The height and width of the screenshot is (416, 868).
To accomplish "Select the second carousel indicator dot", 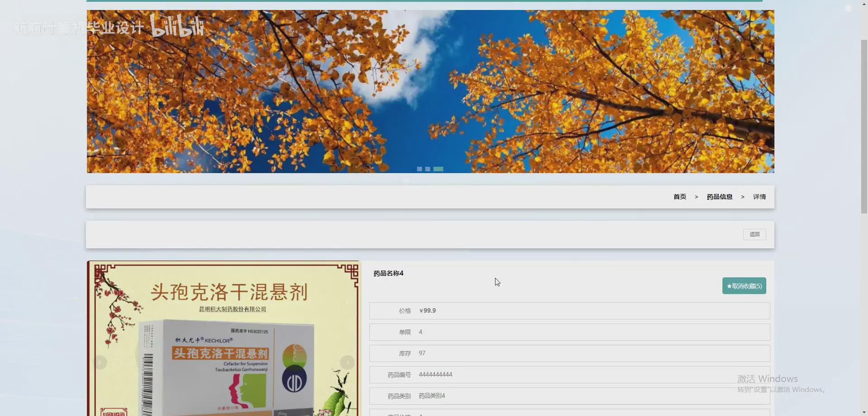I will (x=428, y=169).
